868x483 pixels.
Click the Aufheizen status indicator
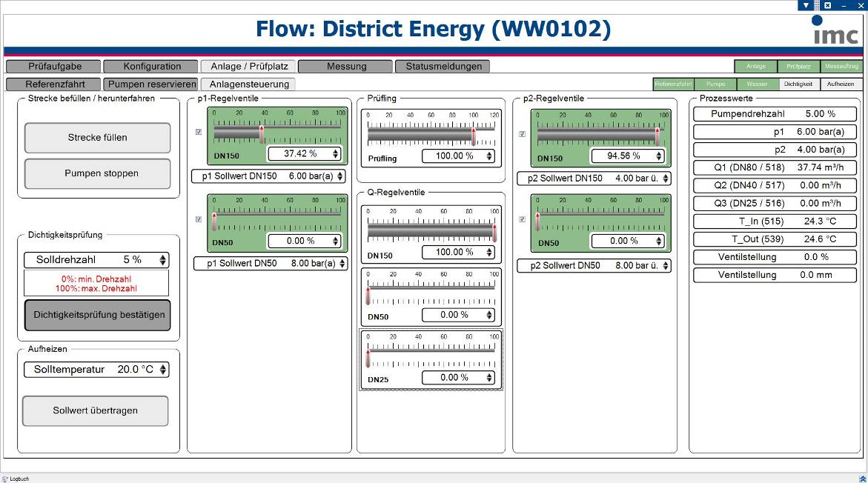pyautogui.click(x=841, y=84)
